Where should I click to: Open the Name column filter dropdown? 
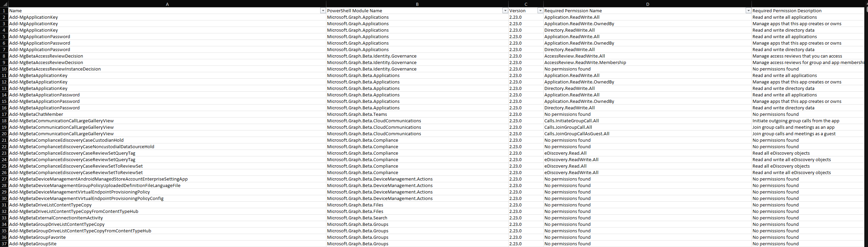coord(323,11)
